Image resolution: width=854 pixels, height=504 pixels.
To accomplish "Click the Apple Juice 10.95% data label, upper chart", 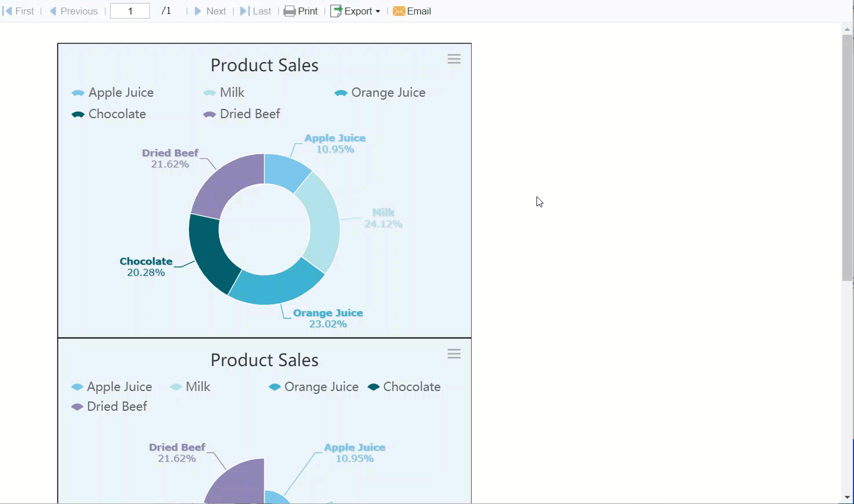I will tap(335, 144).
